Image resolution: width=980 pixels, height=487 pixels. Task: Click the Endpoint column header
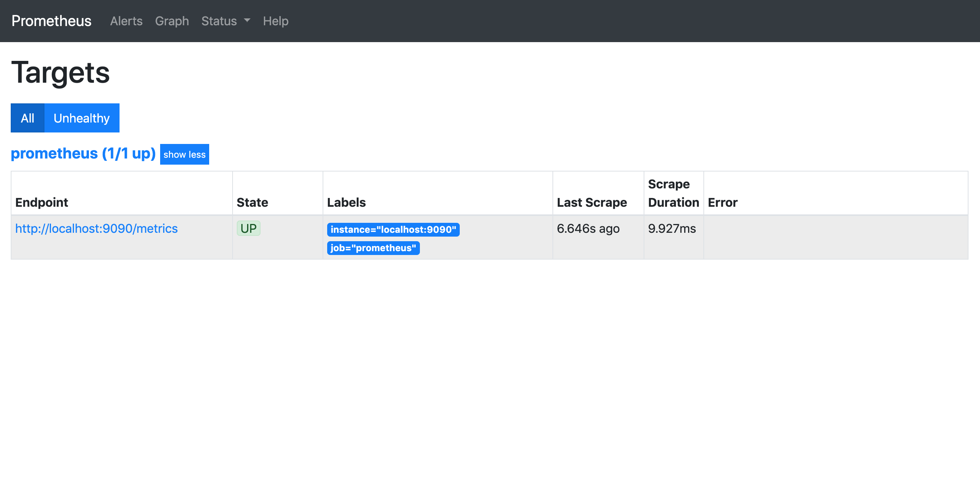[42, 203]
